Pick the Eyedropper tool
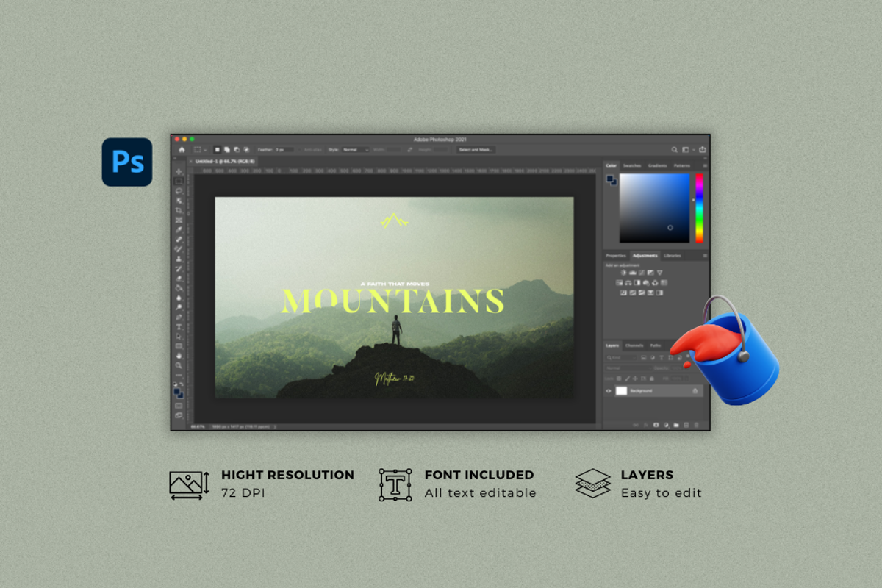Screen dimensions: 882x588 pos(179,229)
